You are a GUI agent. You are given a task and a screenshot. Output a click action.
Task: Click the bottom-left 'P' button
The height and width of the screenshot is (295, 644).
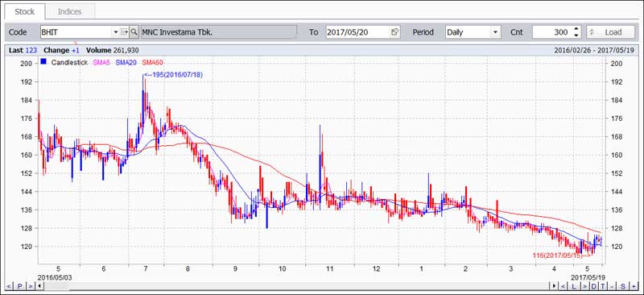point(19,286)
